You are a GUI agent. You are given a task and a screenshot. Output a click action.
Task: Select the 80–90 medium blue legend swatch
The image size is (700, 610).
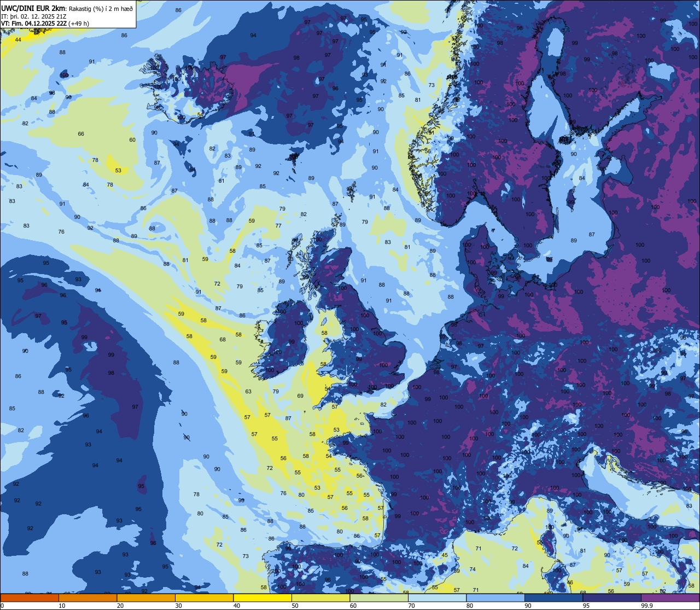(495, 597)
